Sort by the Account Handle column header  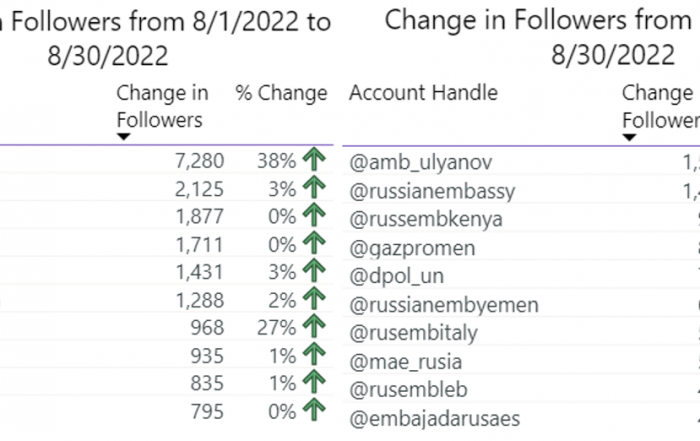point(423,93)
